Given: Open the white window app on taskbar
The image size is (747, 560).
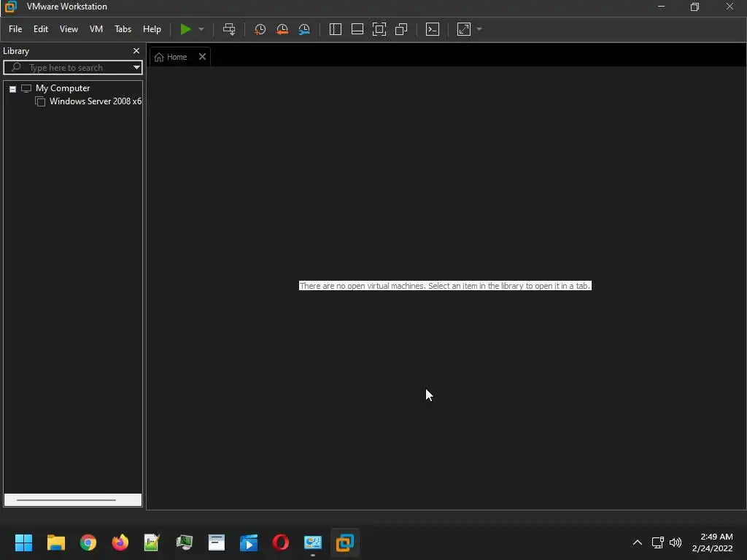Looking at the screenshot, I should pos(216,542).
